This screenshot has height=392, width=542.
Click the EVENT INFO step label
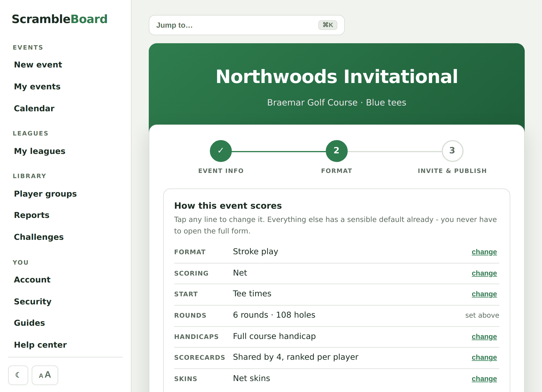click(x=221, y=171)
